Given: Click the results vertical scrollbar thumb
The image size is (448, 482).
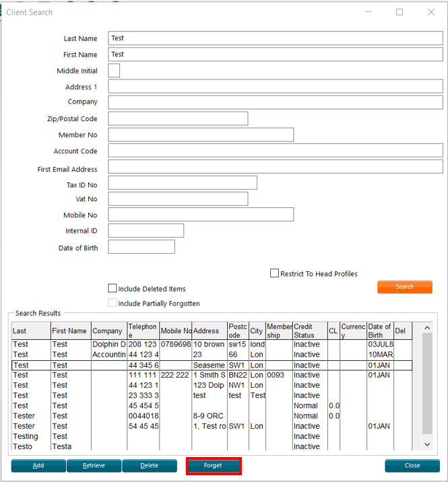Looking at the screenshot, I should click(427, 384).
